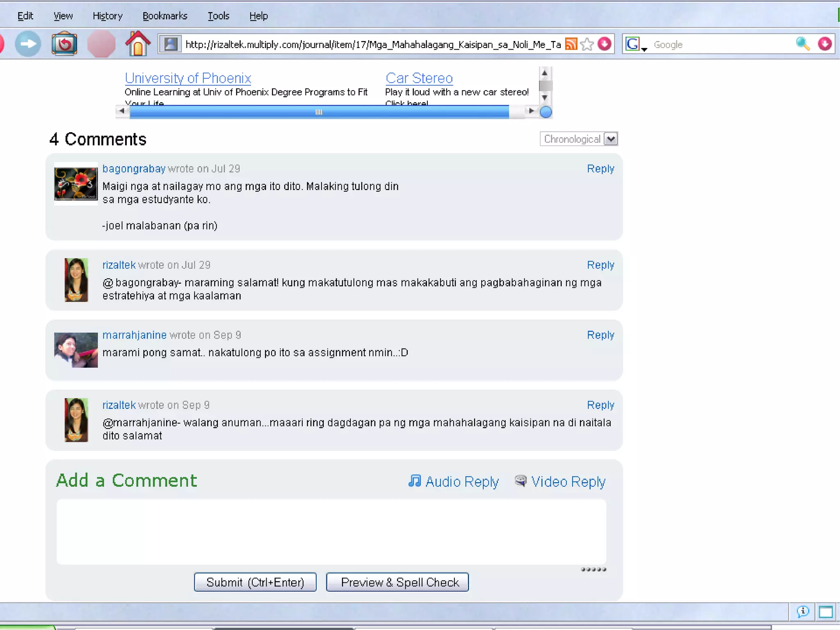Open the Chronological sort dropdown
840x630 pixels.
(579, 139)
